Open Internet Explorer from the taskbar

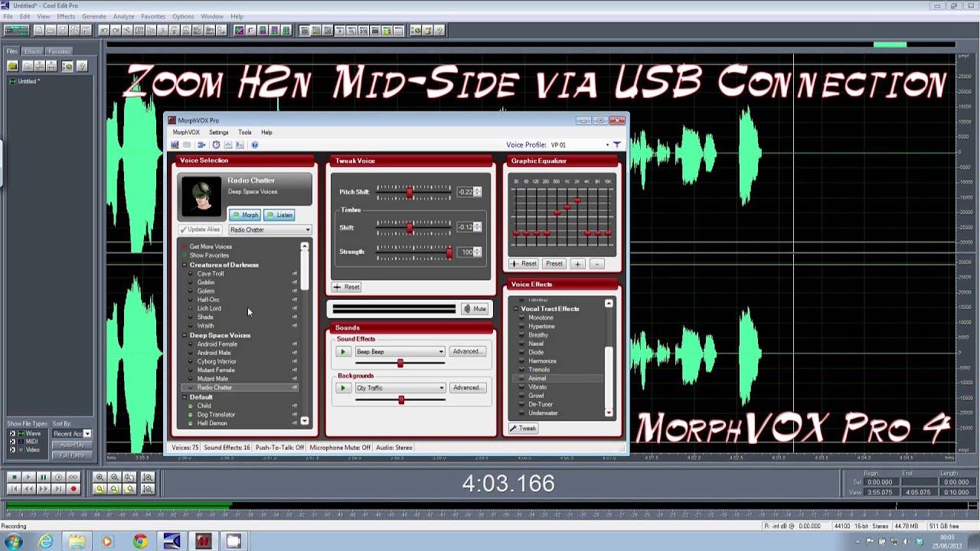coord(46,541)
